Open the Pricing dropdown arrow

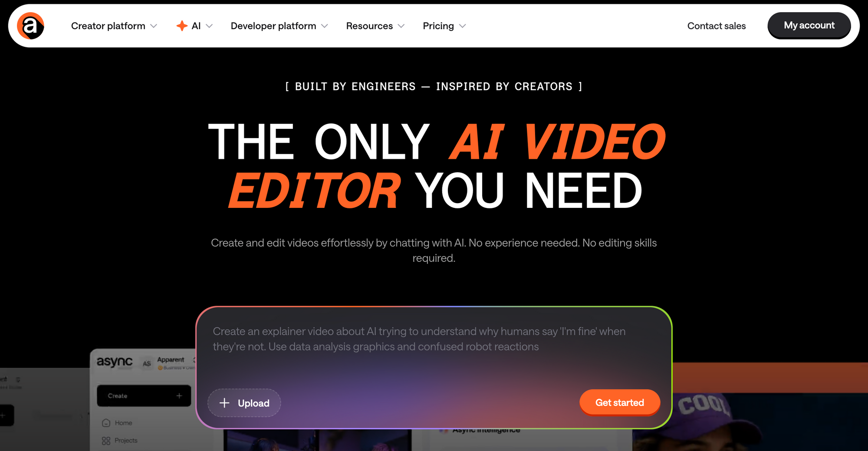pyautogui.click(x=463, y=26)
